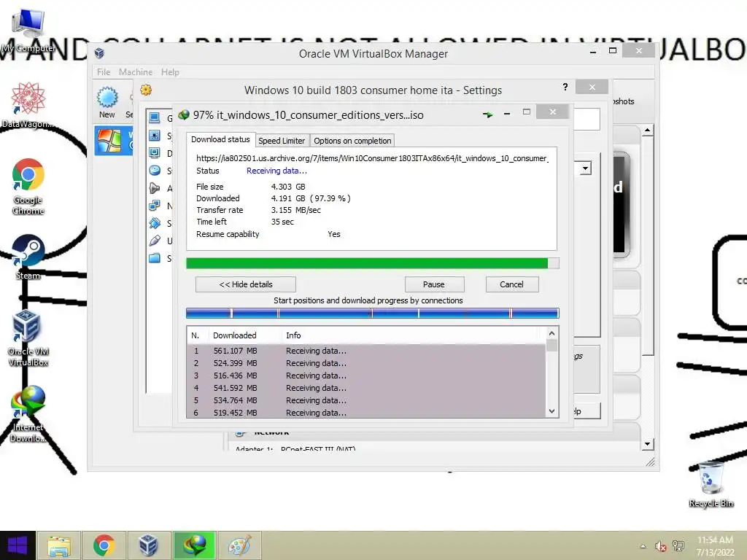Screen dimensions: 747x560
Task: Select connection row 1 with 561.107 MB
Action: pos(366,351)
